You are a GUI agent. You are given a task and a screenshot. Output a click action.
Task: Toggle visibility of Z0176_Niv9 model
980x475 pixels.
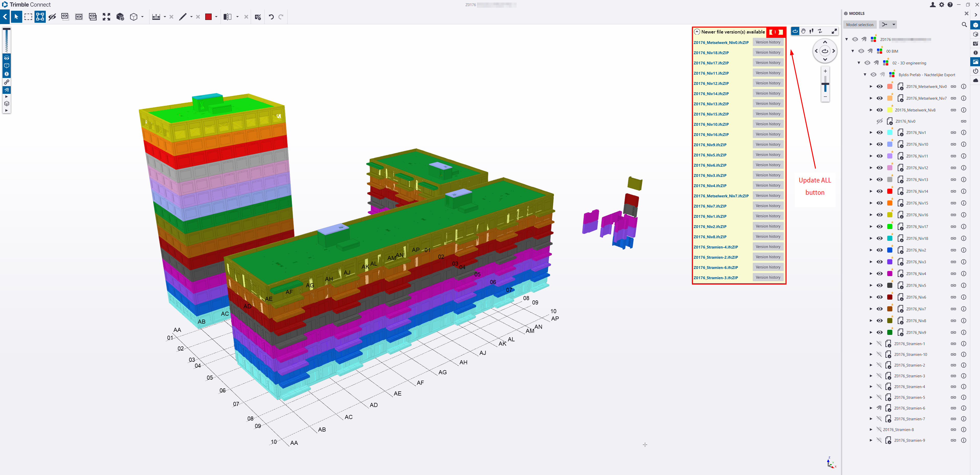(880, 332)
